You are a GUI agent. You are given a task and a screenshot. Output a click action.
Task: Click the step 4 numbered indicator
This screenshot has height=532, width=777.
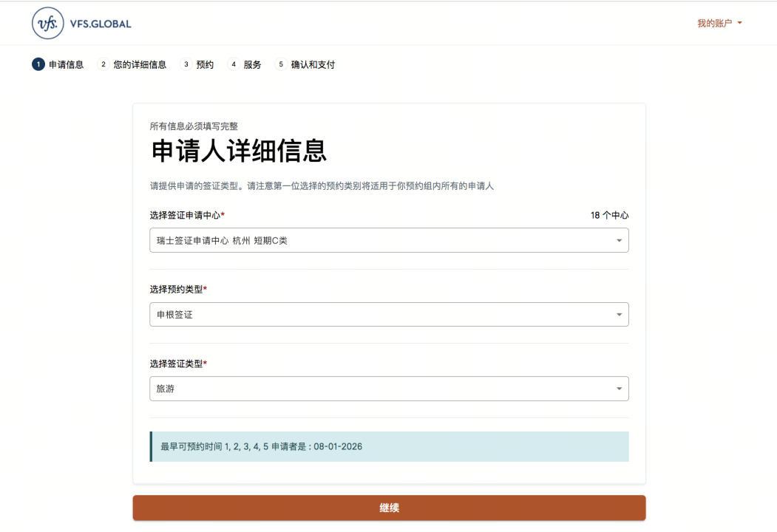point(234,64)
